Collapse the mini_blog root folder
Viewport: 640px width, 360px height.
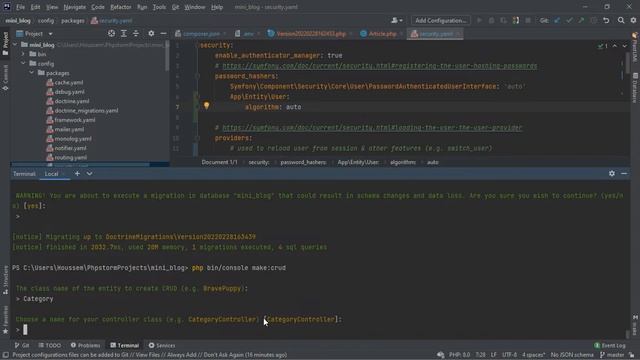pyautogui.click(x=16, y=44)
